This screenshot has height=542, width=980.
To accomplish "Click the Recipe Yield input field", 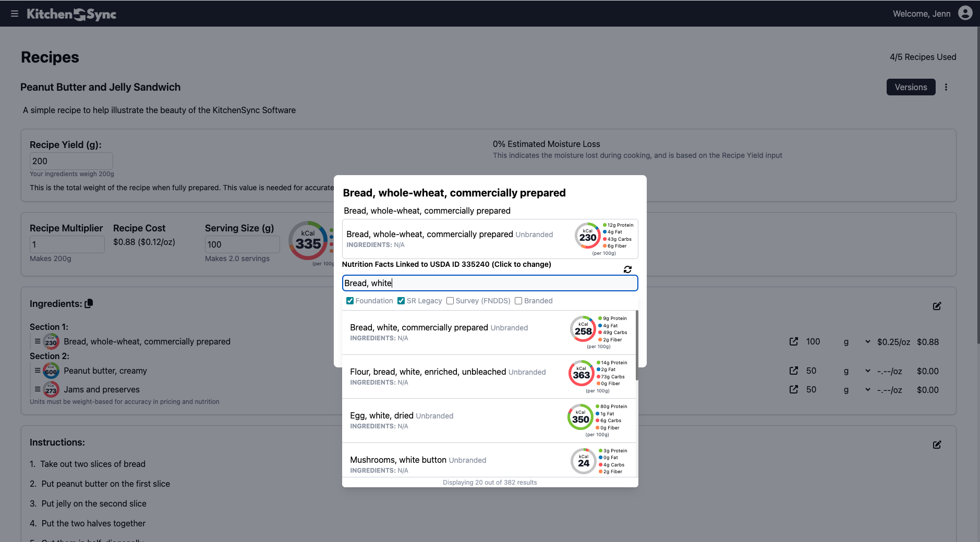I will (71, 161).
